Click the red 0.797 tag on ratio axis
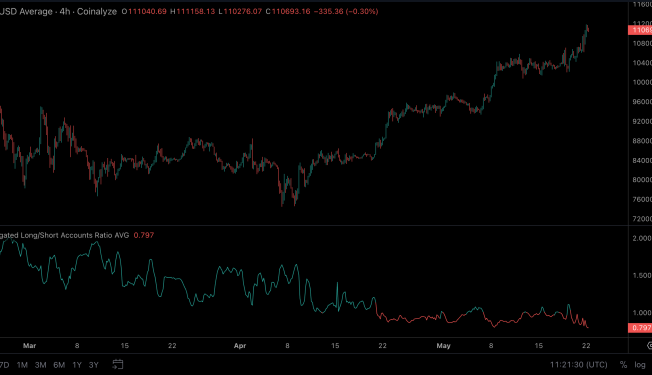This screenshot has width=652, height=375. pos(640,328)
